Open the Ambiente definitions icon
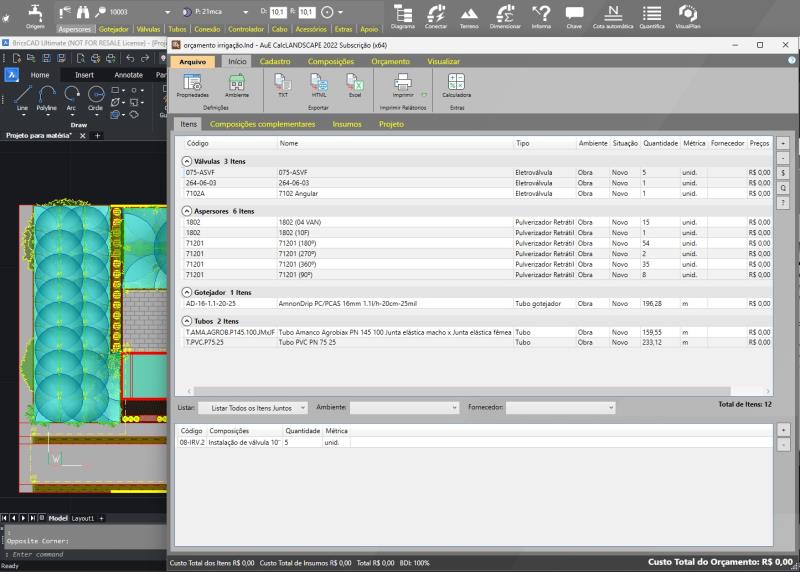800x572 pixels. [237, 85]
